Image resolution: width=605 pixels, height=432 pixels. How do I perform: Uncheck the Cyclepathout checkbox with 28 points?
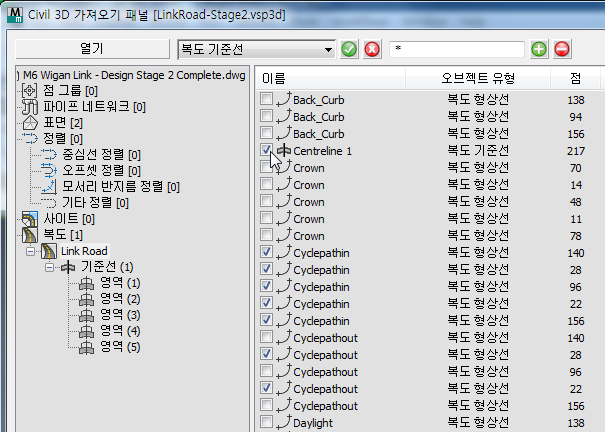pyautogui.click(x=266, y=353)
